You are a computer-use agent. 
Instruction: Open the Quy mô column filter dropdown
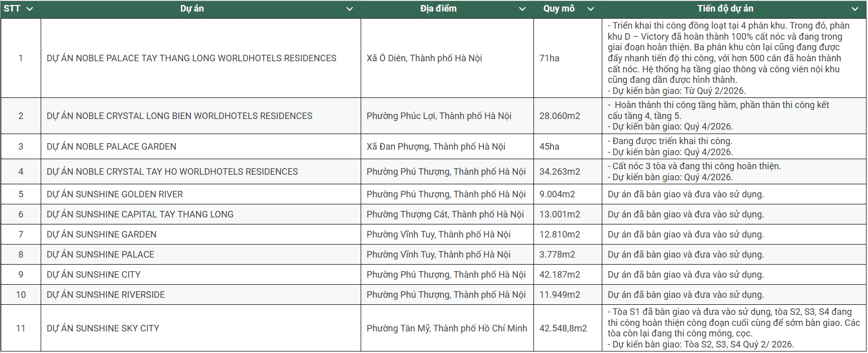click(591, 9)
